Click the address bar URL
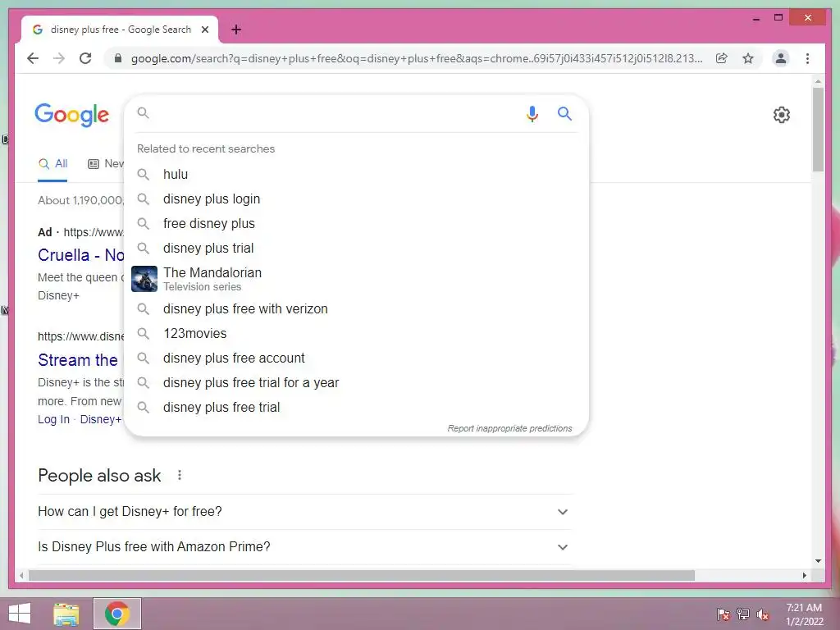Screen dimensions: 840x630 tap(416, 58)
